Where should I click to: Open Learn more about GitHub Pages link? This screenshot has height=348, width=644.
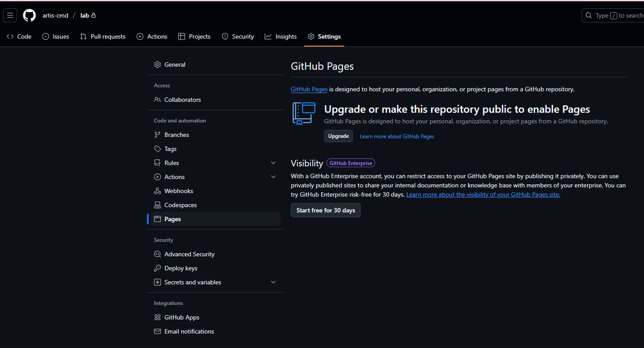point(397,136)
